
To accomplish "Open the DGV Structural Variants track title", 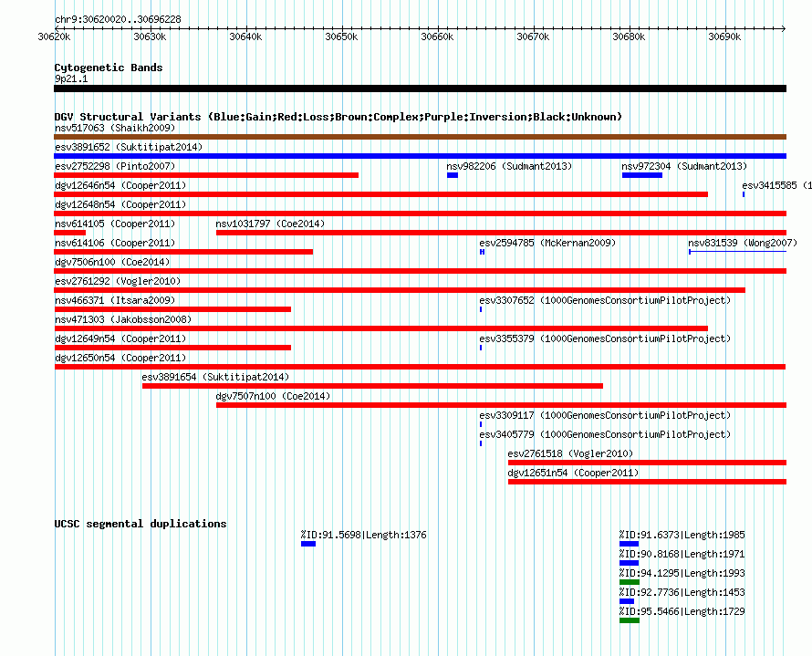I will coord(338,117).
